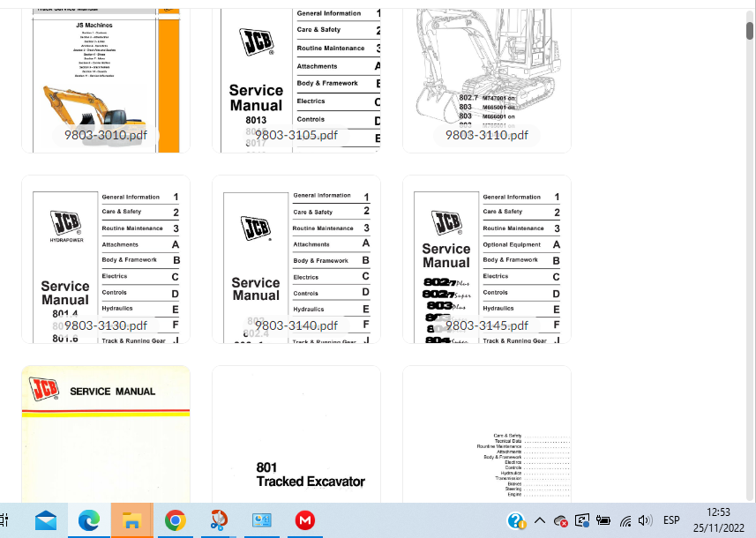Open the Mail app on the taskbar
Viewport: 756px width, 538px height.
[x=45, y=520]
